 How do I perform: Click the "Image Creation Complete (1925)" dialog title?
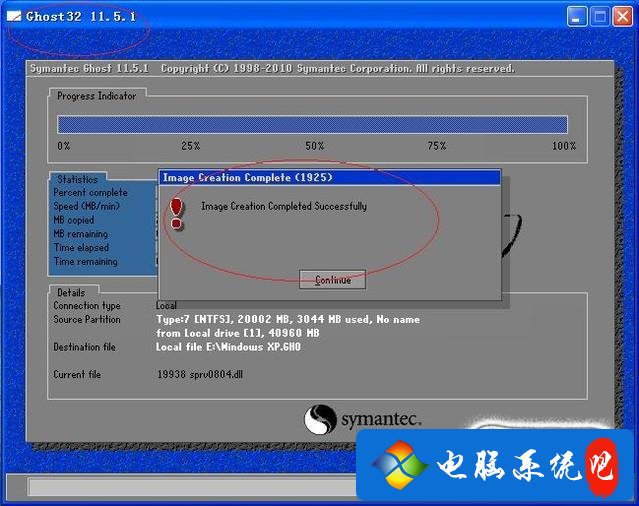[248, 178]
